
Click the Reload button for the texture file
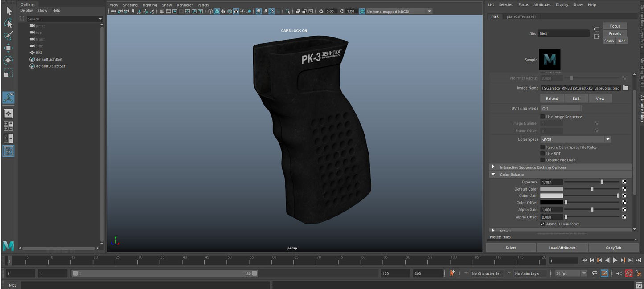pyautogui.click(x=552, y=98)
